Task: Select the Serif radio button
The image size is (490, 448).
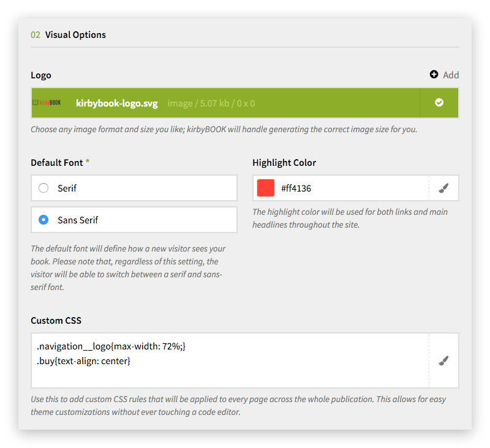Action: point(43,188)
